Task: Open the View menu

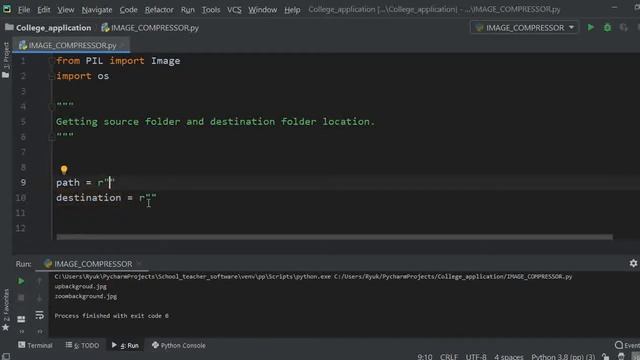Action: point(66,9)
